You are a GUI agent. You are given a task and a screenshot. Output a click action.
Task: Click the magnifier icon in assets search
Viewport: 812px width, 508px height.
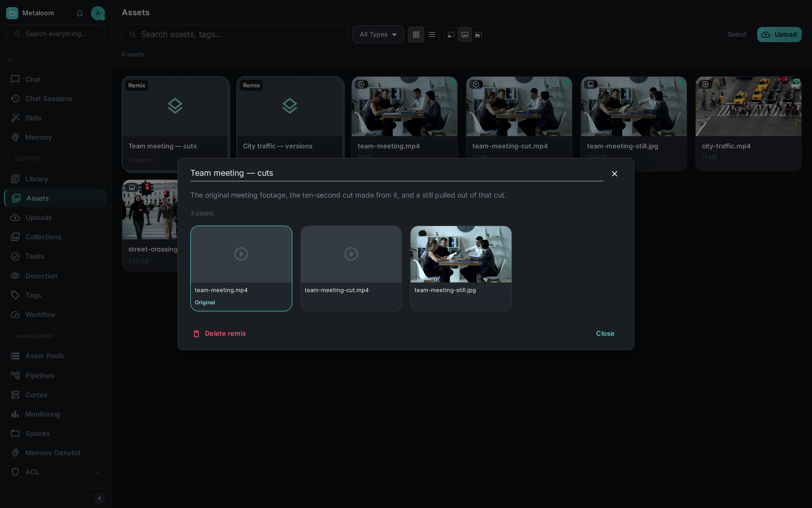132,35
